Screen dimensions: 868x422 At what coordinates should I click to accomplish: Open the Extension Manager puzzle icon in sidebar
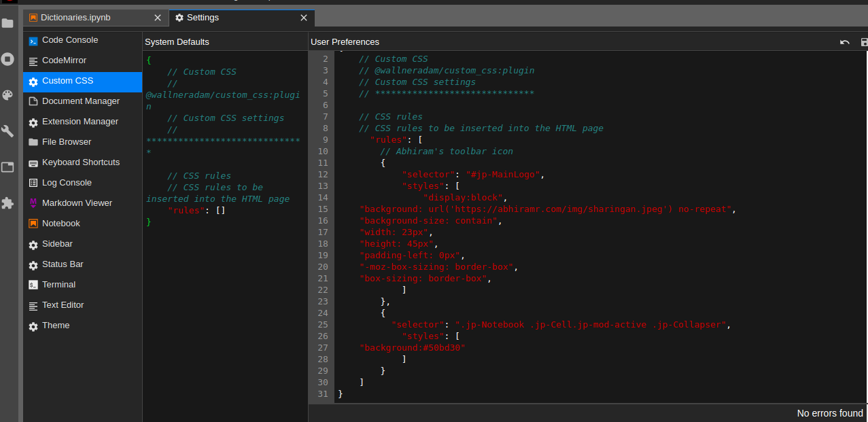click(x=7, y=203)
